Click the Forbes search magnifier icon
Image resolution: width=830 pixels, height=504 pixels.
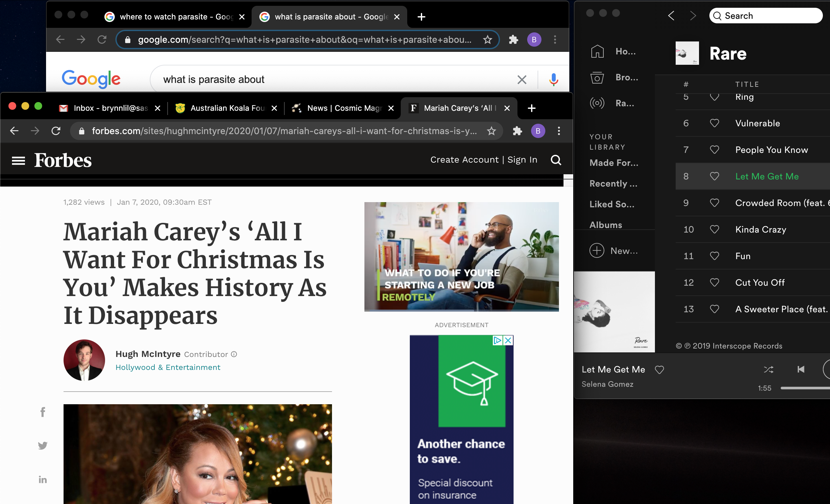[556, 160]
